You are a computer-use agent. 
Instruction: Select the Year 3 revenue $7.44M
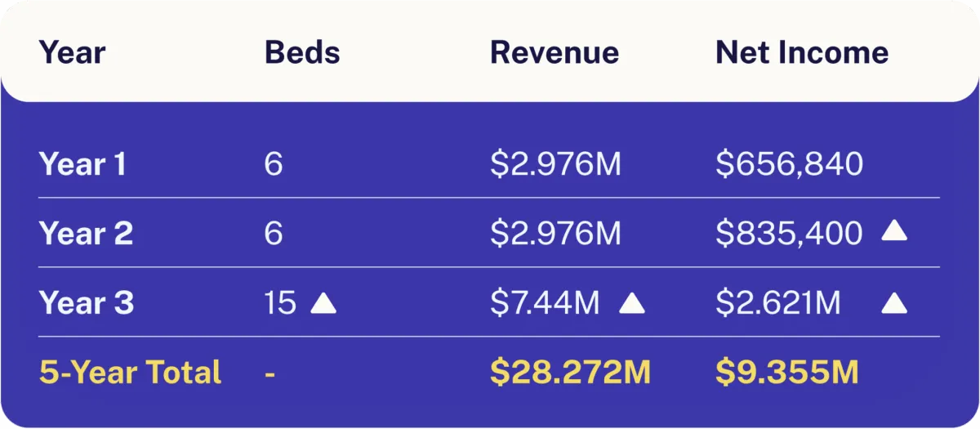tap(544, 303)
